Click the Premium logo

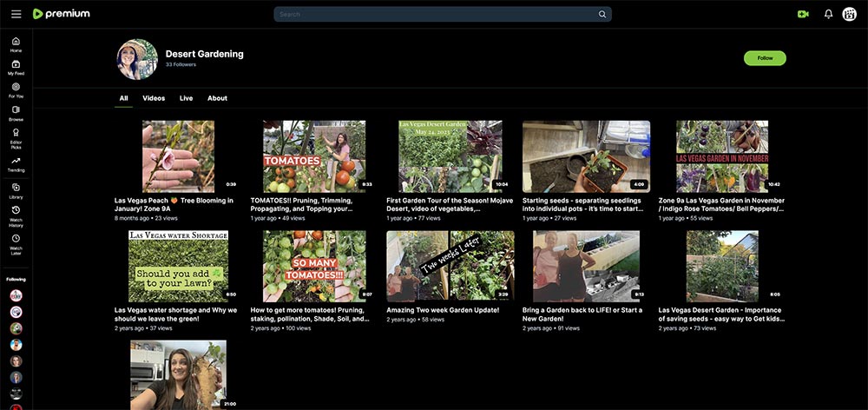[x=61, y=14]
